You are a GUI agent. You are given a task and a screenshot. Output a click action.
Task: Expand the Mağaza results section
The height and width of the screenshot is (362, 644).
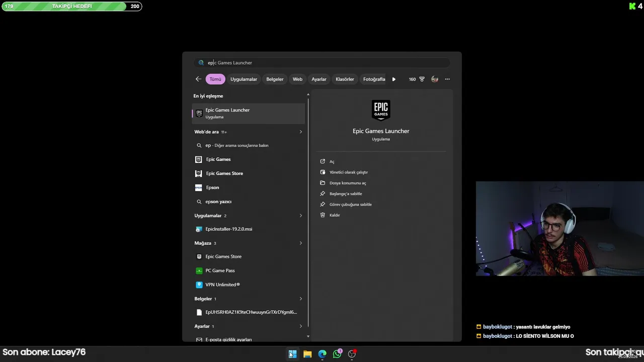point(301,243)
